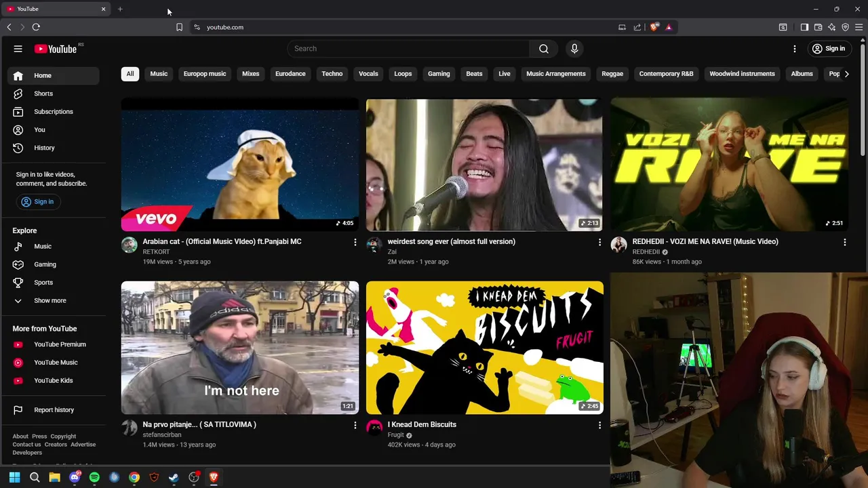Open YouTube Kids link
The height and width of the screenshot is (488, 868).
(x=53, y=380)
